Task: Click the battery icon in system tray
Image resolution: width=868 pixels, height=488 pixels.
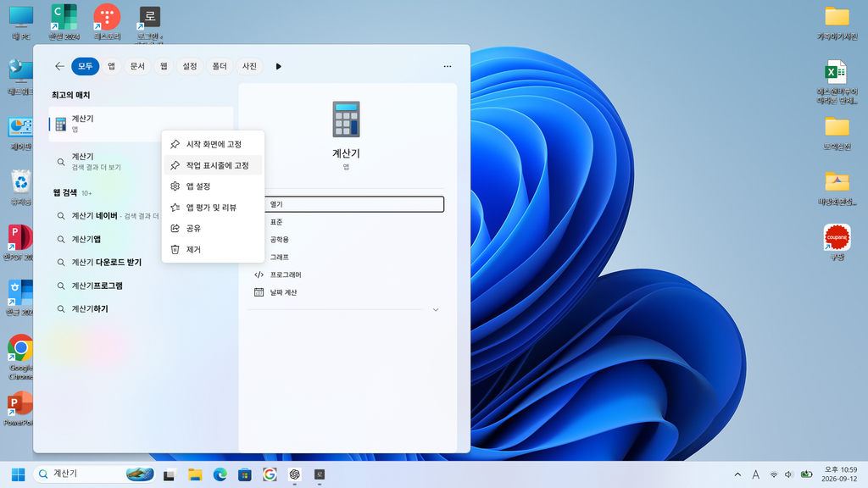Action: pos(807,474)
